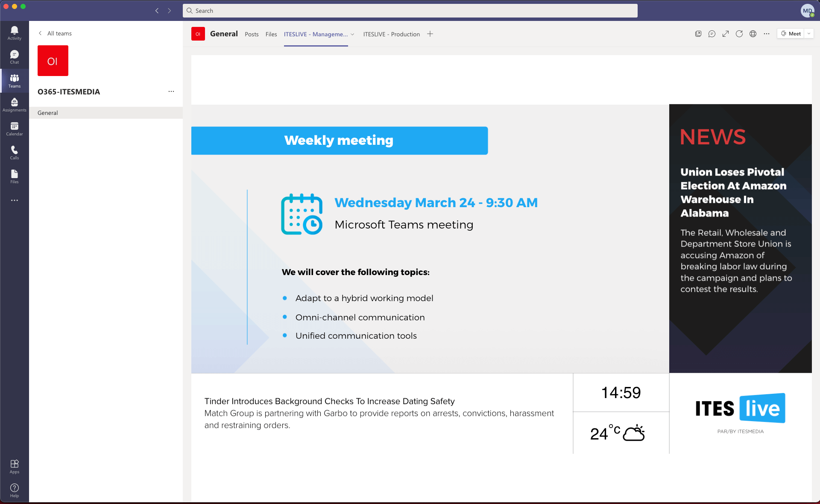Click the 14:59 clock display
Screen dimensions: 820x504
point(621,393)
